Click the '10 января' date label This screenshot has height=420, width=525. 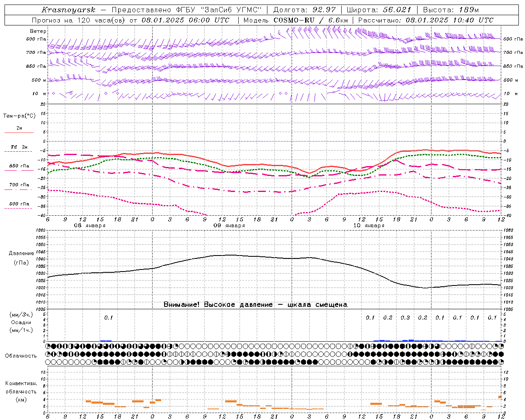tap(369, 226)
